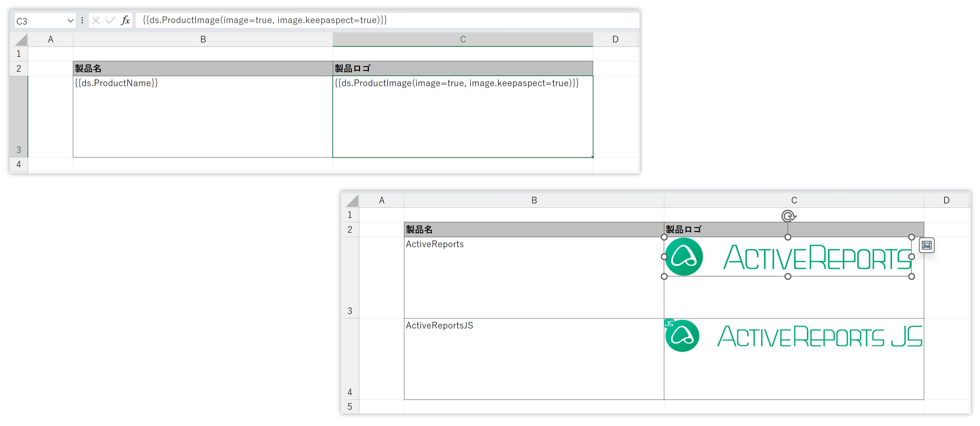This screenshot has height=426, width=980.
Task: Click the top-left resize handle of logo
Action: point(664,237)
